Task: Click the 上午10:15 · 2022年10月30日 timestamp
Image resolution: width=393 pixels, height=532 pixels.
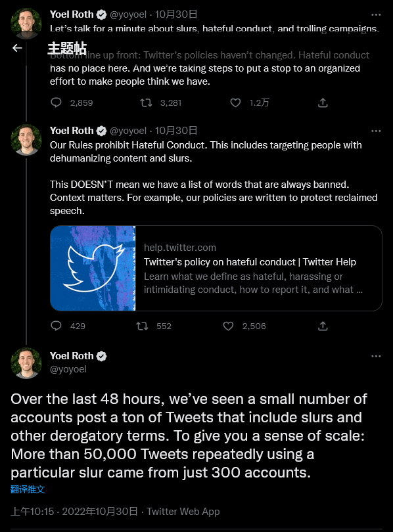Action: pos(74,511)
